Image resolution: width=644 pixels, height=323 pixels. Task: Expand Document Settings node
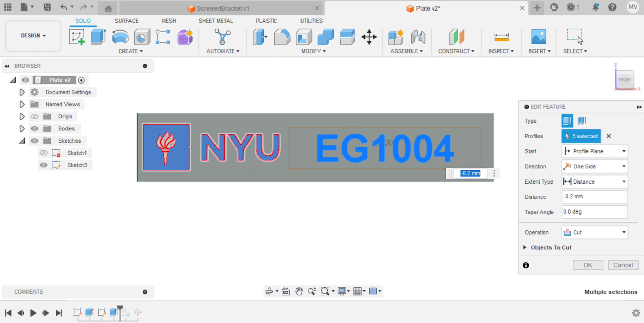[22, 92]
